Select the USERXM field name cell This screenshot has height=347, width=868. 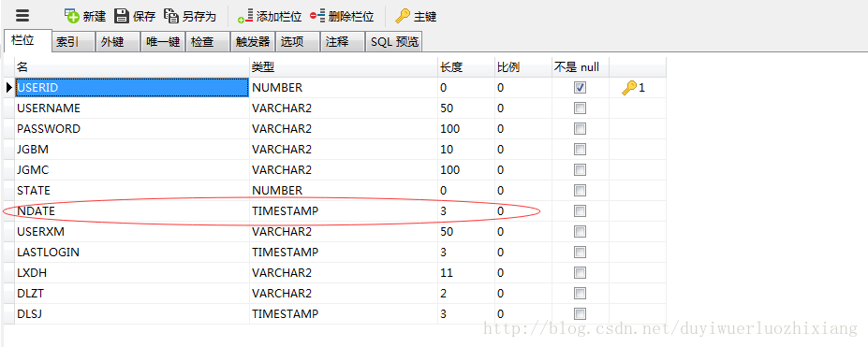pos(132,232)
